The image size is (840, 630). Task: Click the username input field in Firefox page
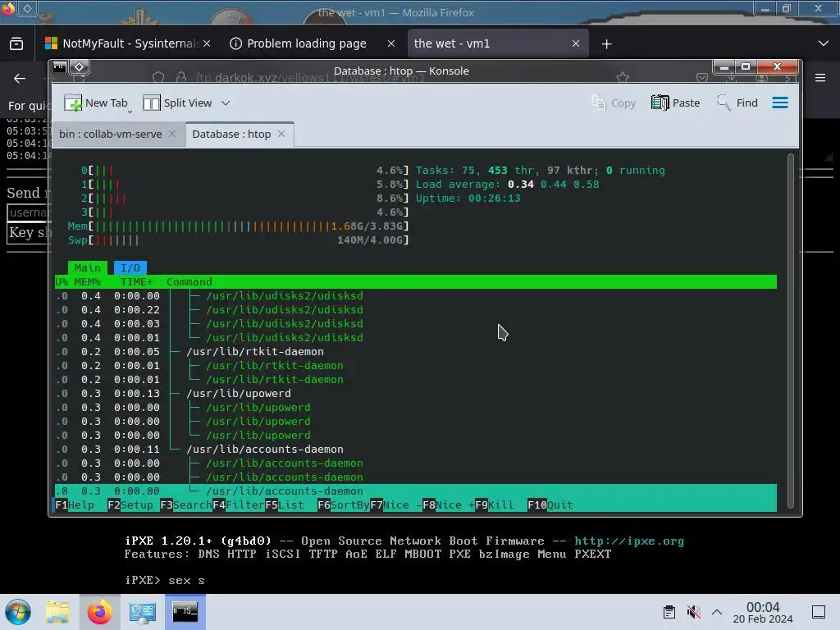pyautogui.click(x=29, y=212)
